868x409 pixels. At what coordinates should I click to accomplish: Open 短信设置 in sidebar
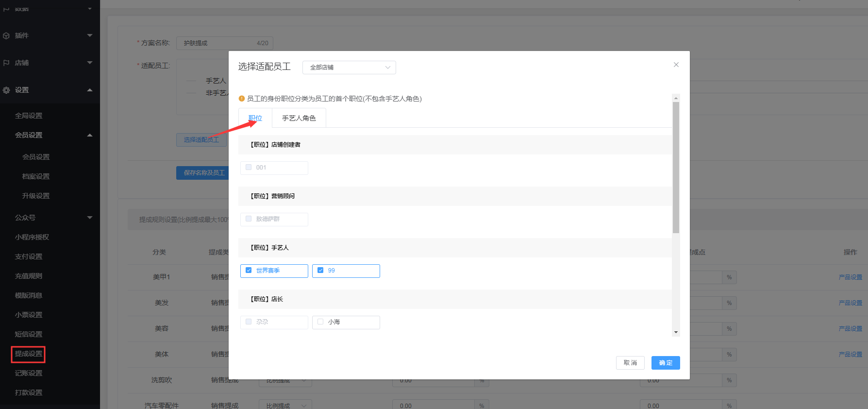29,334
